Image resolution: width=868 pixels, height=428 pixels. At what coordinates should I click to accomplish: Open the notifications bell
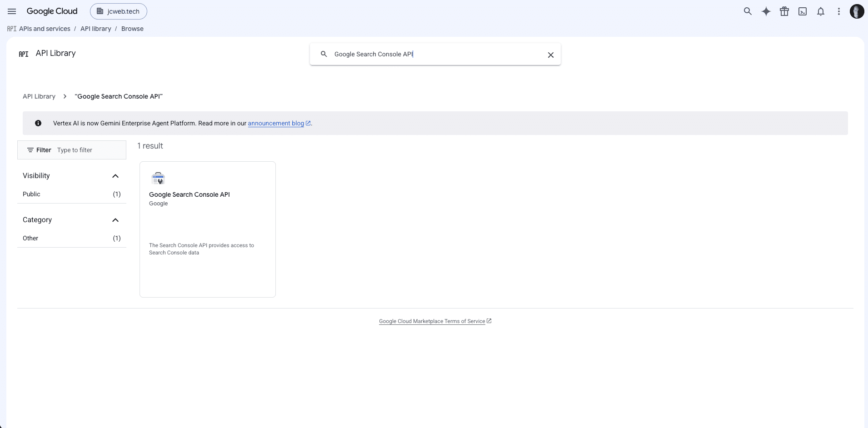(x=821, y=11)
